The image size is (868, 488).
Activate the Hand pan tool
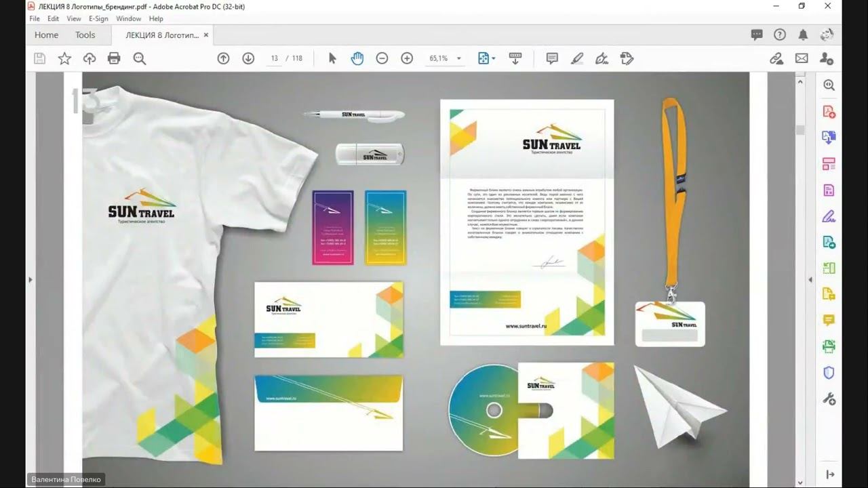357,58
